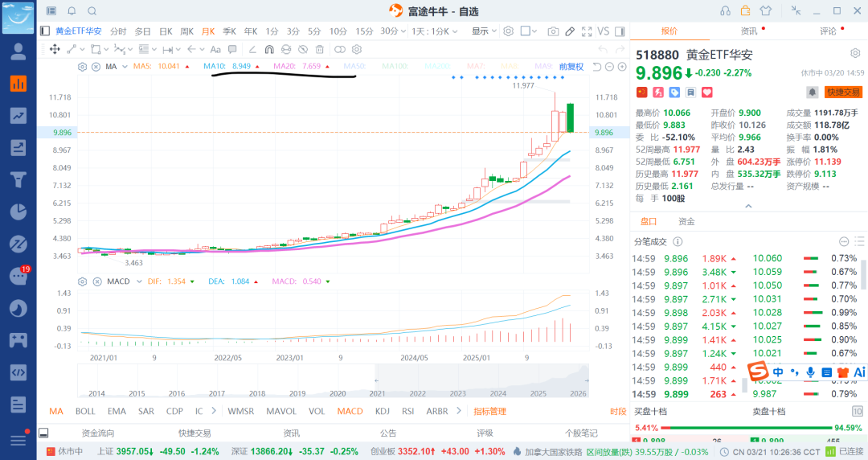The height and width of the screenshot is (460, 868).
Task: Switch to the 资讯 news tab
Action: pos(748,31)
